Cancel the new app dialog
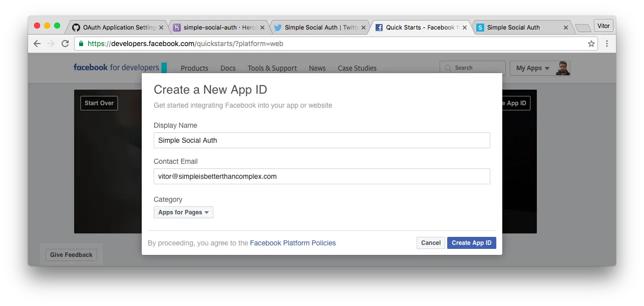644x306 pixels. coord(430,243)
